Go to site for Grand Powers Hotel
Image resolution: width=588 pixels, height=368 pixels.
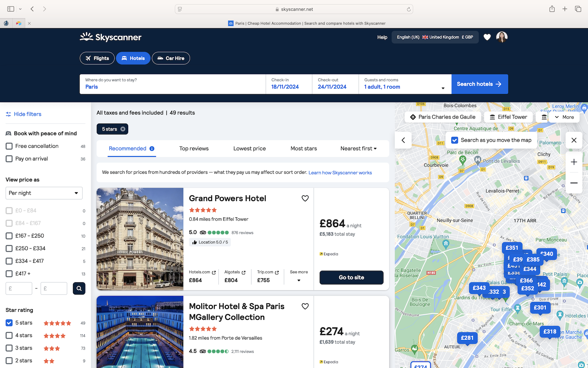tap(351, 278)
